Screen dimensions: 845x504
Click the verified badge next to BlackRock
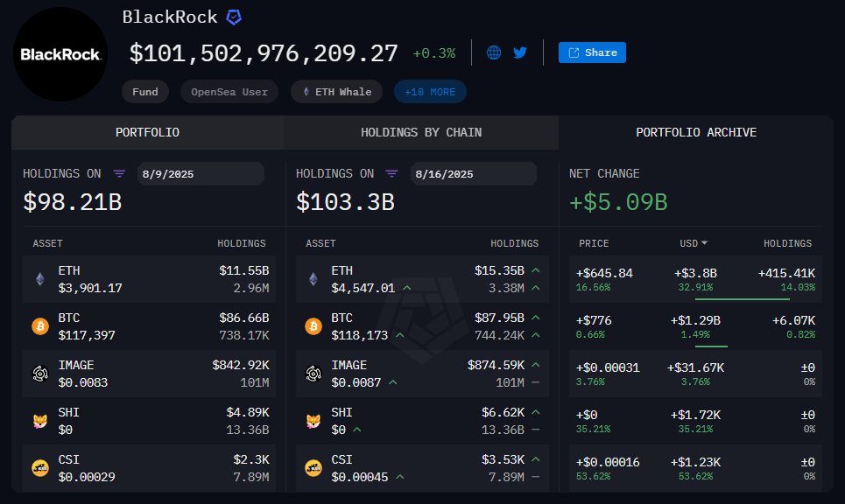point(234,17)
